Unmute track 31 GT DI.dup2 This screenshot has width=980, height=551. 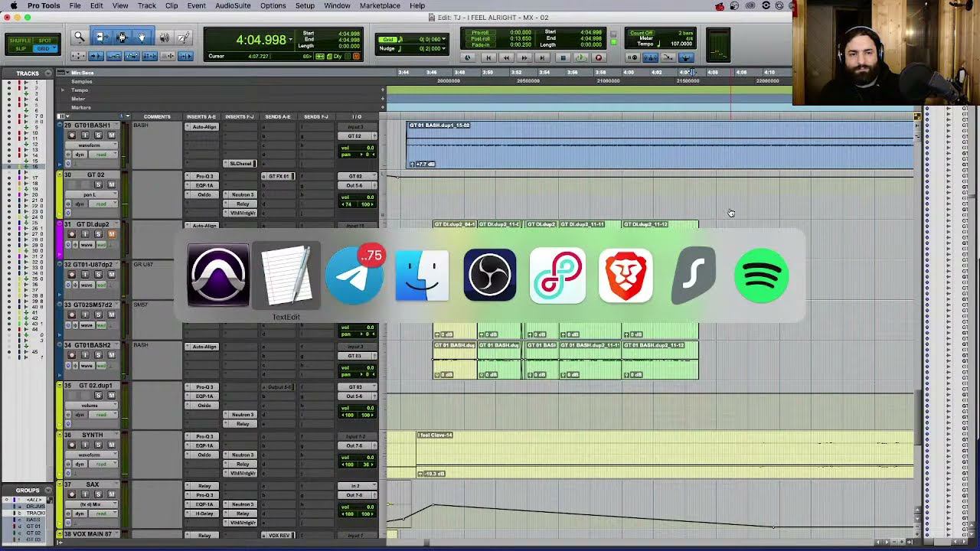[111, 234]
